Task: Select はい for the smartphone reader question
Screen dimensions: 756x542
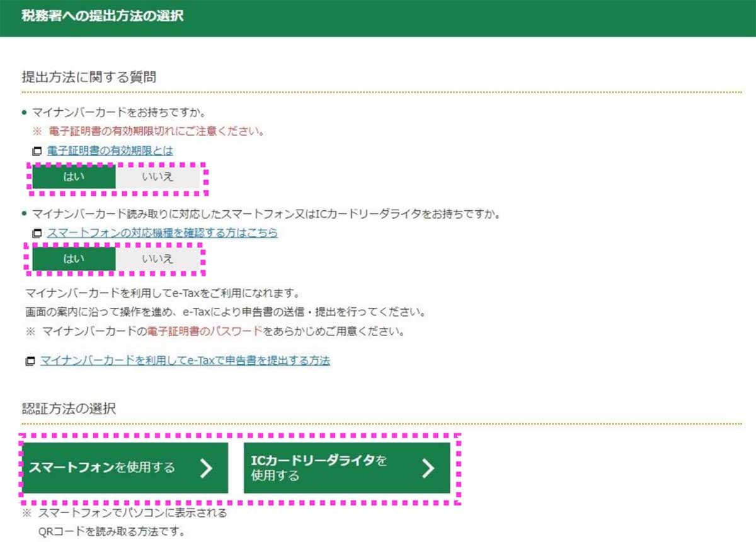Action: coord(74,259)
